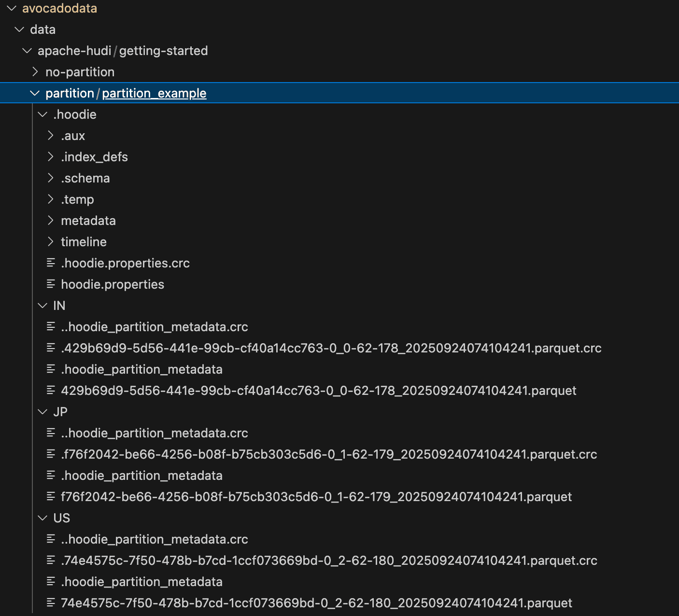Viewport: 679px width, 616px height.
Task: Click the file icon beside the JP parquet file
Action: [51, 496]
